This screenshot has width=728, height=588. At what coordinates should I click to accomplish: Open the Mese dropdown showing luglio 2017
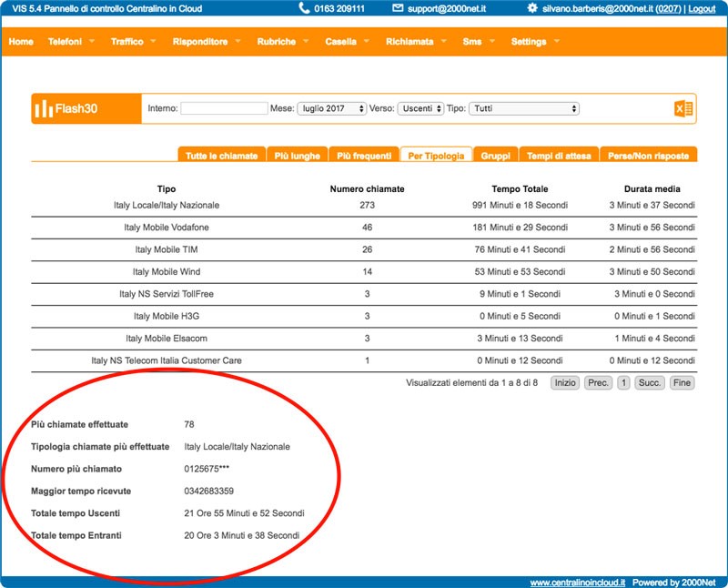[332, 108]
